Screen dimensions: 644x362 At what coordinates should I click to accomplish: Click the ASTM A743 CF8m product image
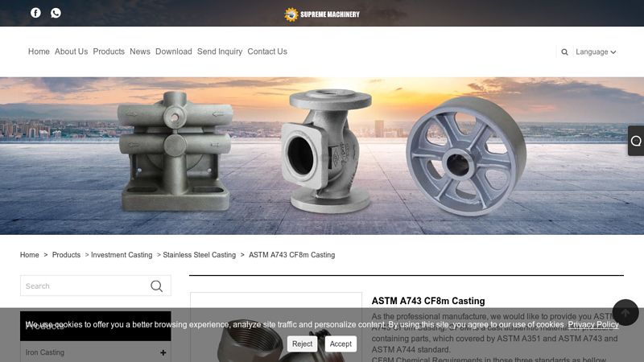click(276, 327)
